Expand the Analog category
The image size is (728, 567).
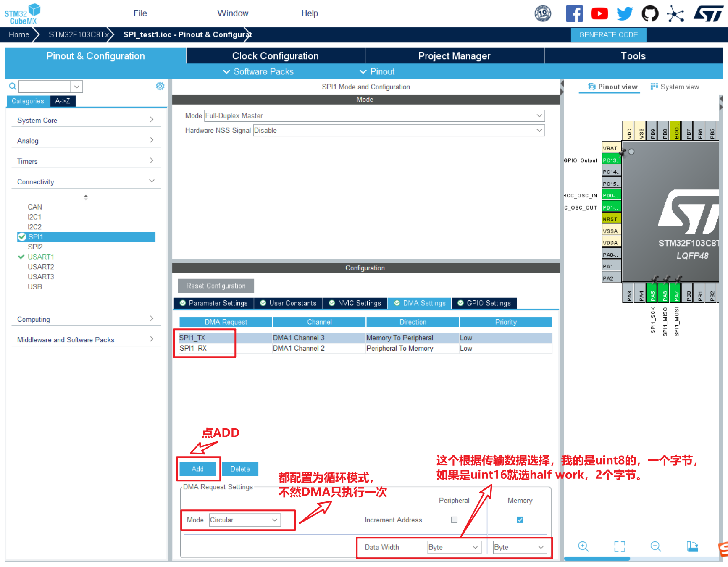pos(86,141)
